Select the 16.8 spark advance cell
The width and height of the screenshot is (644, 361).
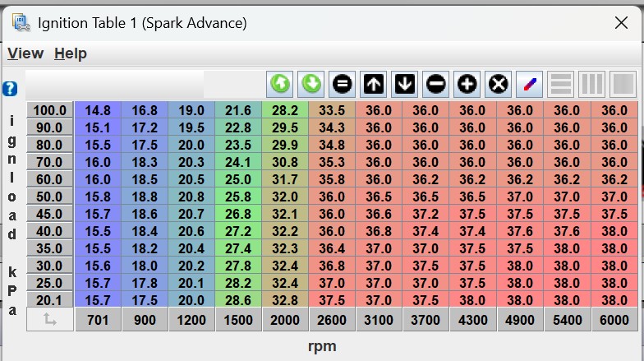tap(145, 110)
